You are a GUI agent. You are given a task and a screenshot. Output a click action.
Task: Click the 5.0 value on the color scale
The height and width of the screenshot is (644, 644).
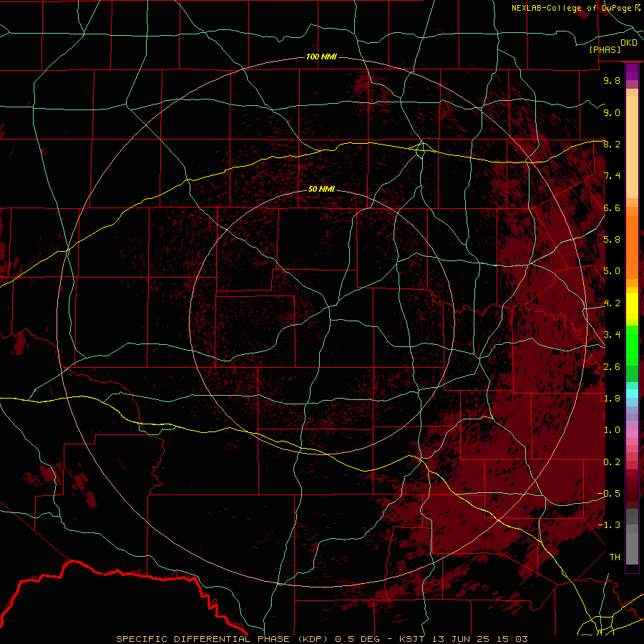612,271
